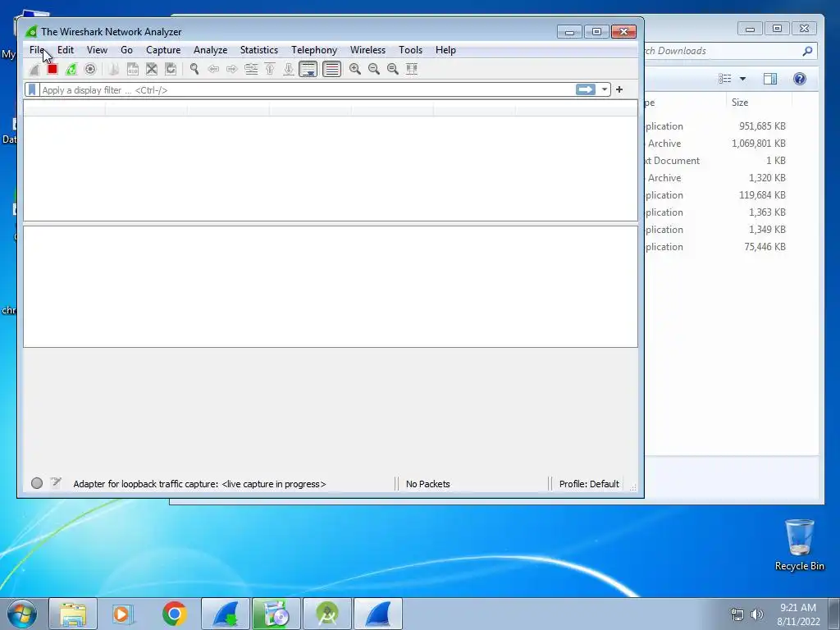Add a display filter button with plus
This screenshot has width=840, height=630.
click(619, 89)
